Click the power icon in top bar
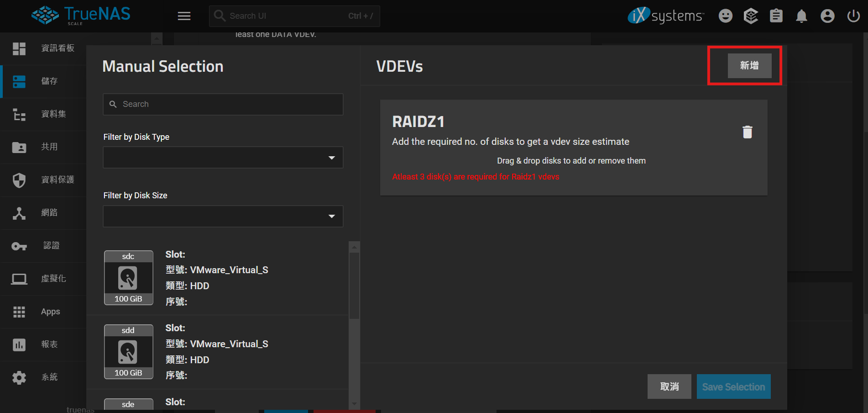Viewport: 868px width, 413px height. pos(853,16)
